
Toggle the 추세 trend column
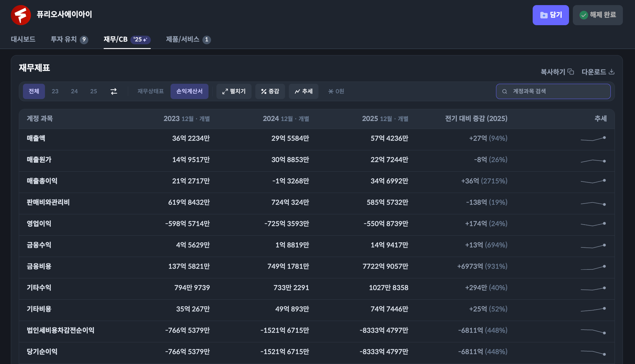303,91
